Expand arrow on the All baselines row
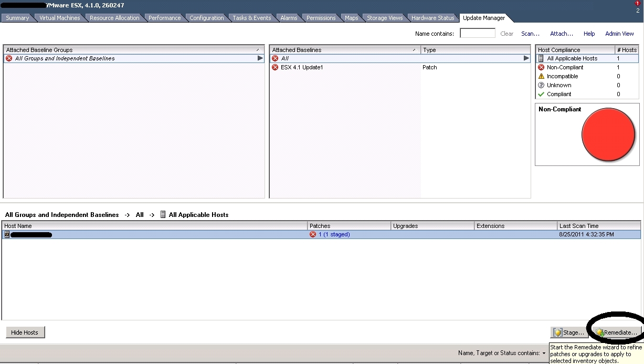This screenshot has height=364, width=644. [526, 58]
